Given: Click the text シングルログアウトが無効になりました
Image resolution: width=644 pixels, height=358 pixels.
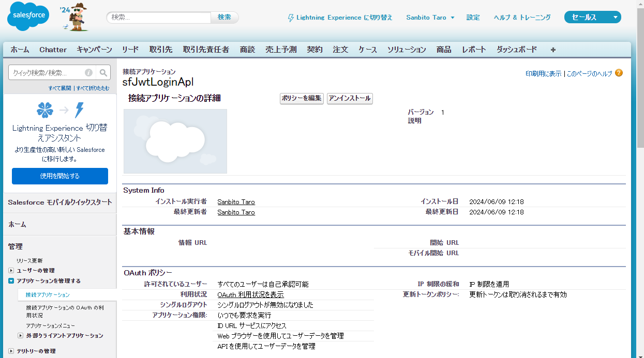Looking at the screenshot, I should tap(265, 305).
